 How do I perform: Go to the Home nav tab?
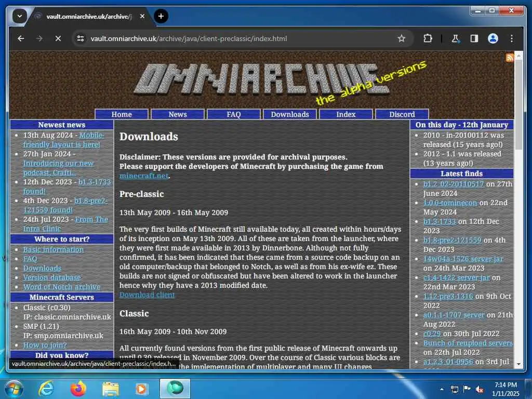point(122,114)
